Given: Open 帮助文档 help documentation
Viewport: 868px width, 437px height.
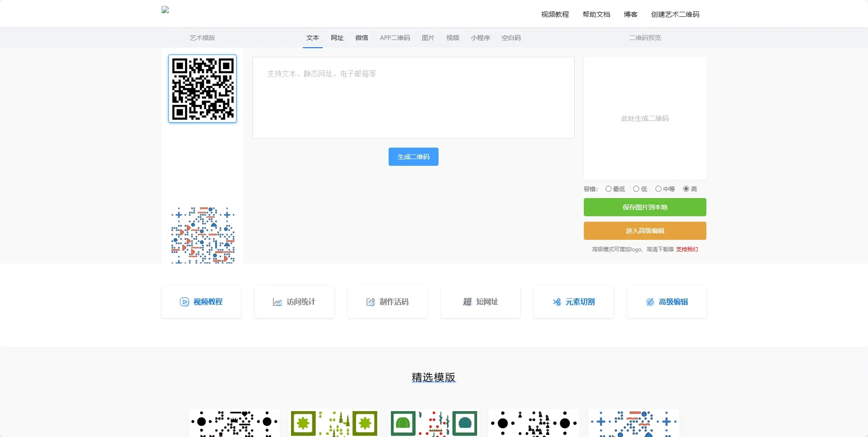Looking at the screenshot, I should click(596, 14).
